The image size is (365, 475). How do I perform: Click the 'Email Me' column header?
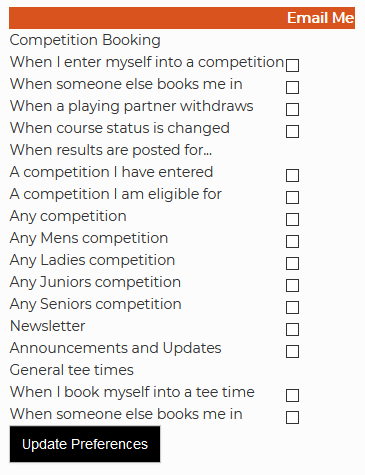(x=320, y=18)
